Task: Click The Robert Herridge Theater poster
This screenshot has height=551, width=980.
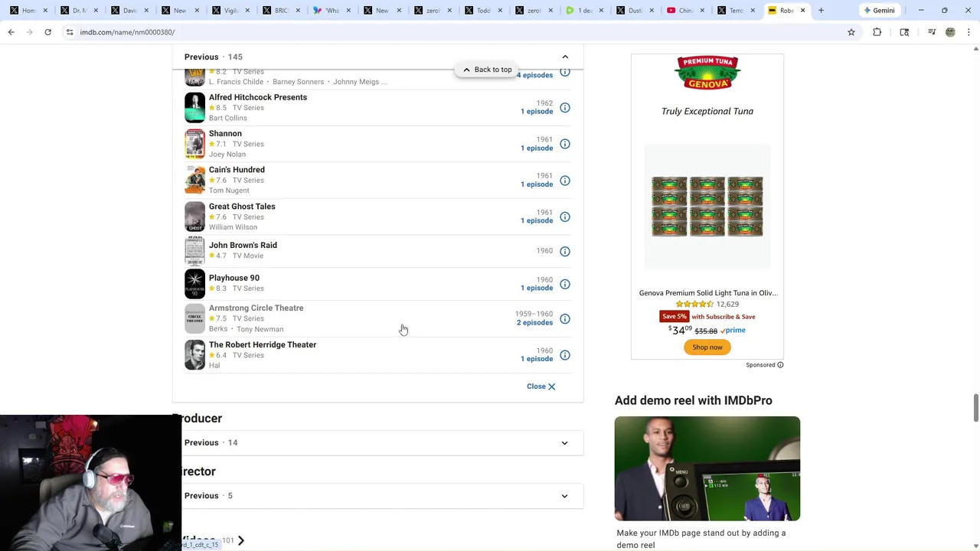Action: (194, 355)
